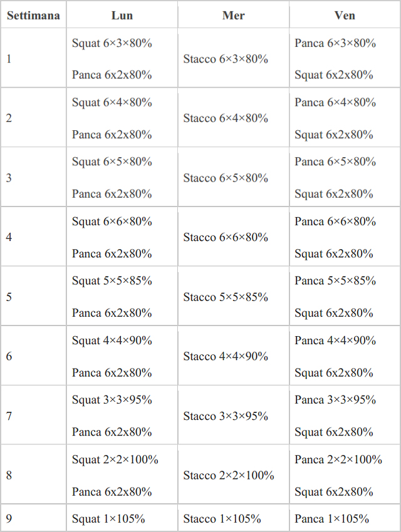Image resolution: width=401 pixels, height=532 pixels.
Task: Select the Panca 3×3×95% entry
Action: click(335, 400)
